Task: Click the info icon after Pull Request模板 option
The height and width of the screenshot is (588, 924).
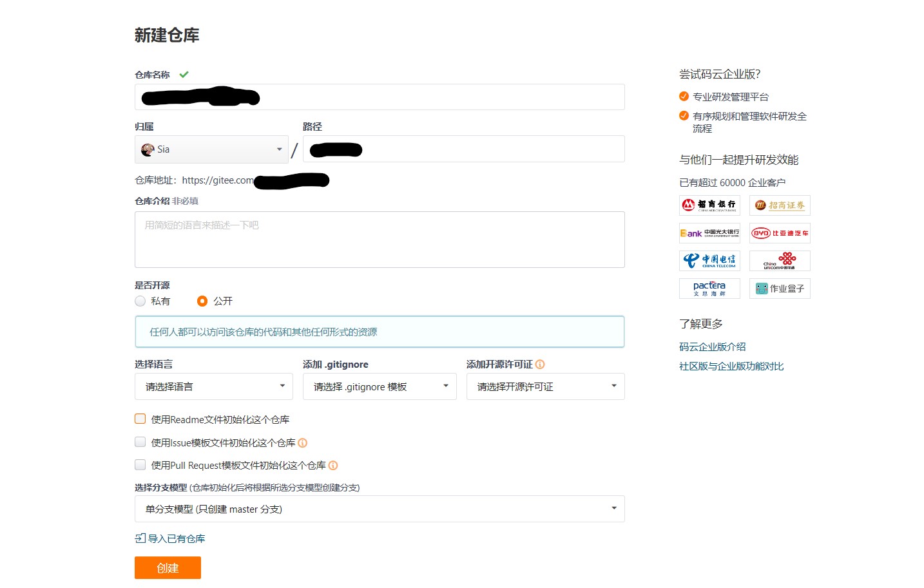Action: click(x=333, y=466)
